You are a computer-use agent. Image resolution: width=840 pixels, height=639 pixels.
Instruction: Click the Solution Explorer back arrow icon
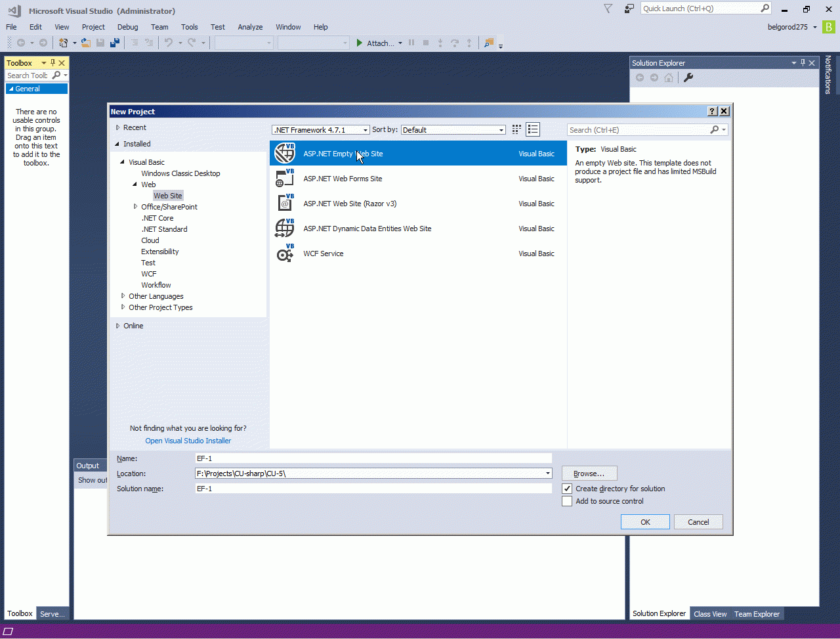click(x=640, y=77)
